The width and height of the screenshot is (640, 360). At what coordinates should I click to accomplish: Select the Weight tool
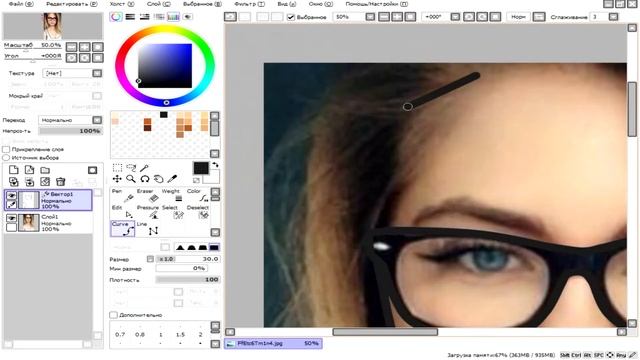pos(174,196)
